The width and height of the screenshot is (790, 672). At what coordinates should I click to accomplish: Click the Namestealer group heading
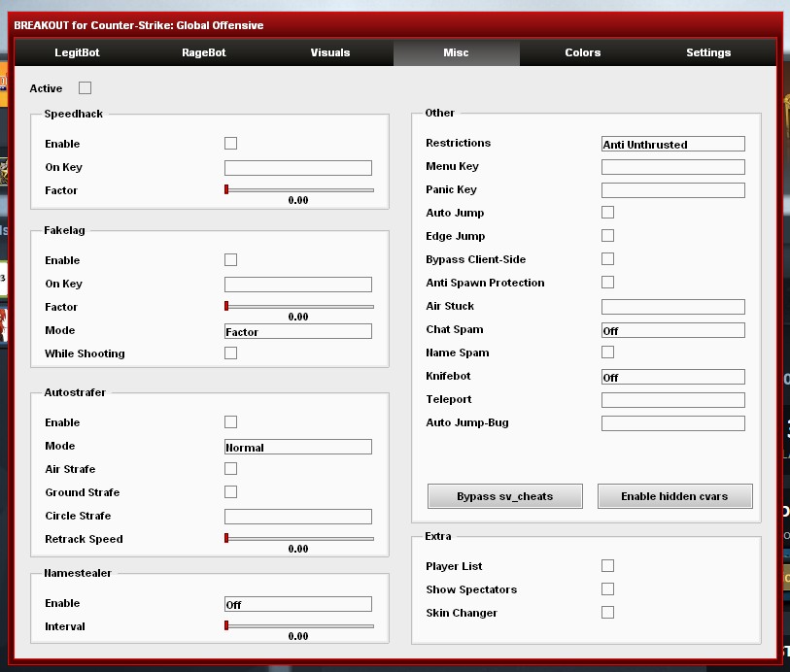coord(78,573)
